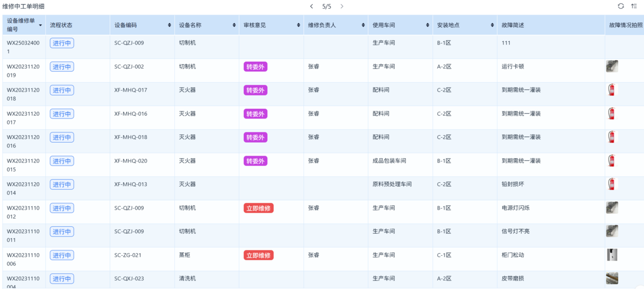
Task: Click fault description 信号灯不亮
Action: tap(515, 232)
